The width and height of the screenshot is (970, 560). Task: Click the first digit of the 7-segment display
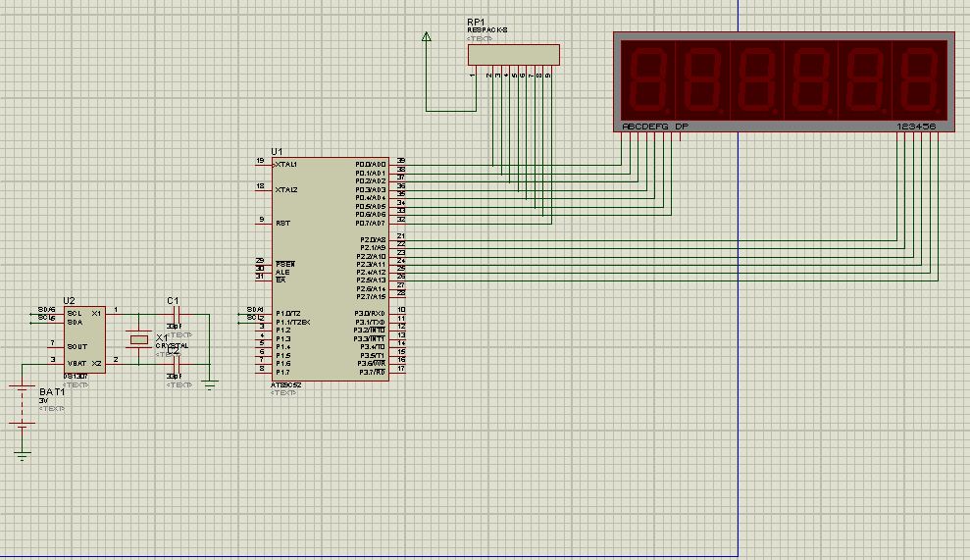(646, 77)
